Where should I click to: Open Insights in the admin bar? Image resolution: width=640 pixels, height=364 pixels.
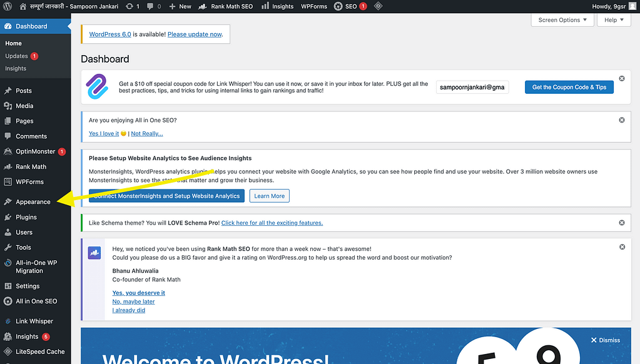point(277,6)
